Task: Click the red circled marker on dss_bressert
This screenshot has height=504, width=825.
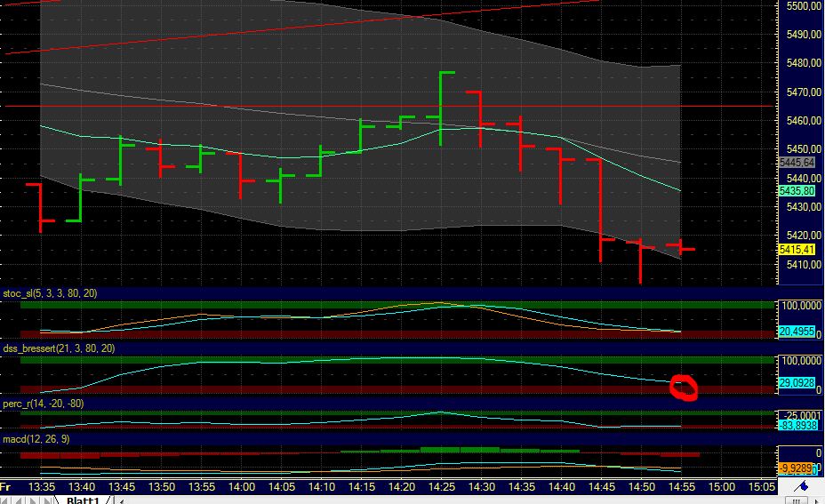Action: [x=685, y=388]
